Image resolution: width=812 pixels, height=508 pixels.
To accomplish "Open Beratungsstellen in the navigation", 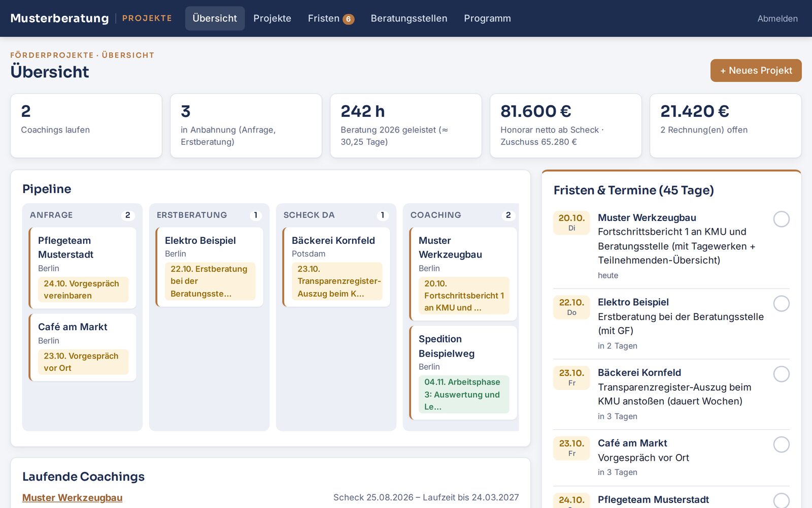I will pyautogui.click(x=409, y=18).
